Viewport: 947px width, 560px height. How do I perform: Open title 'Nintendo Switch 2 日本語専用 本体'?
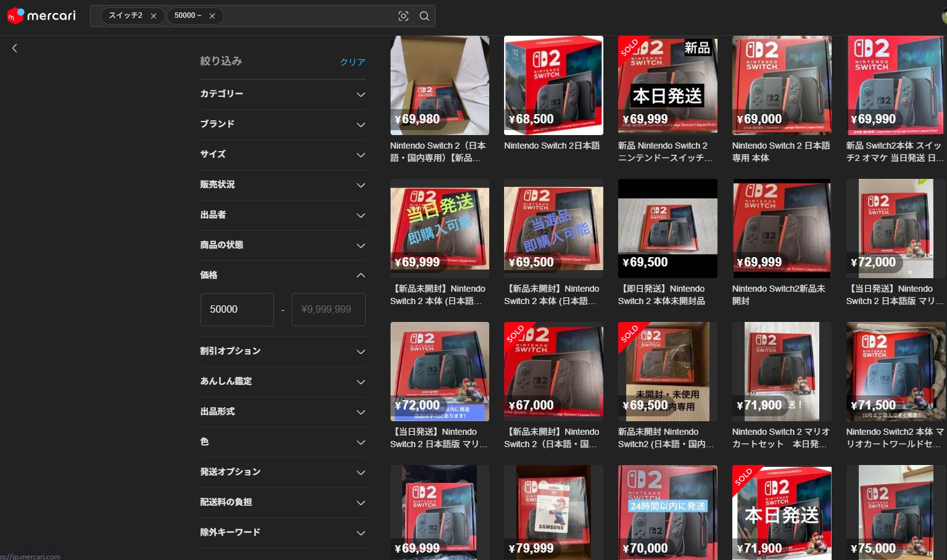(x=781, y=152)
